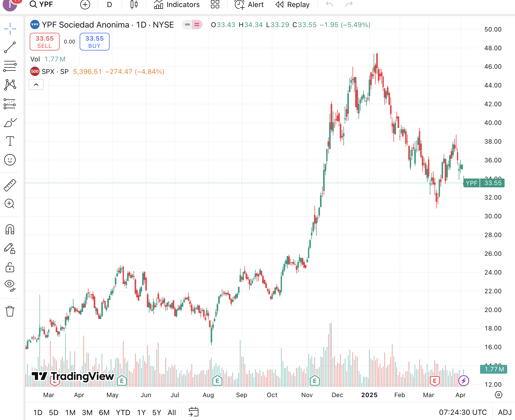Click the trash remove objects icon
The image size is (515, 420).
[10, 311]
